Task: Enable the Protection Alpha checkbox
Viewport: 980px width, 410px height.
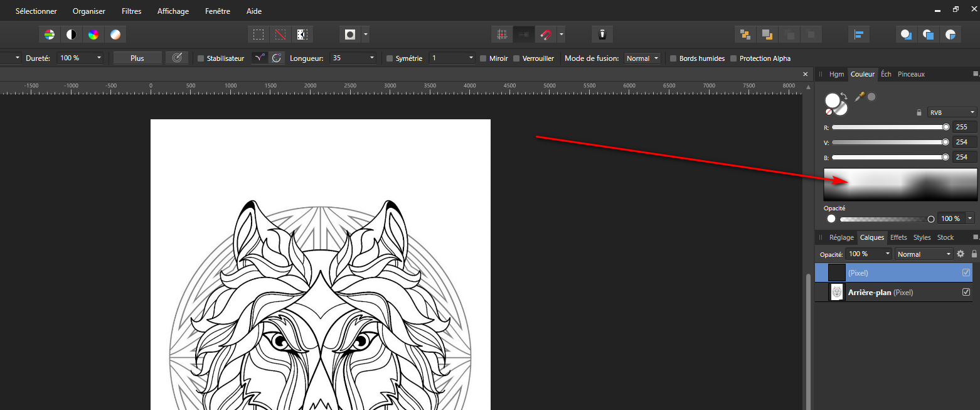Action: point(733,58)
